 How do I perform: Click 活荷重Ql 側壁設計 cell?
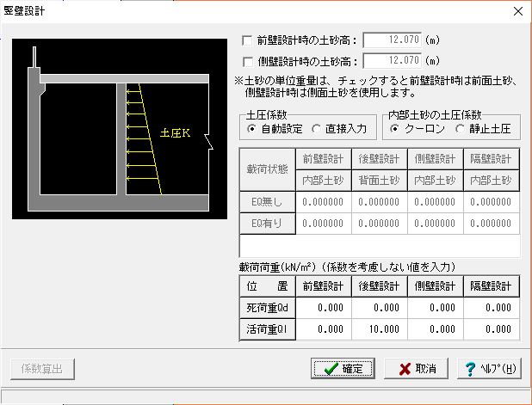436,329
